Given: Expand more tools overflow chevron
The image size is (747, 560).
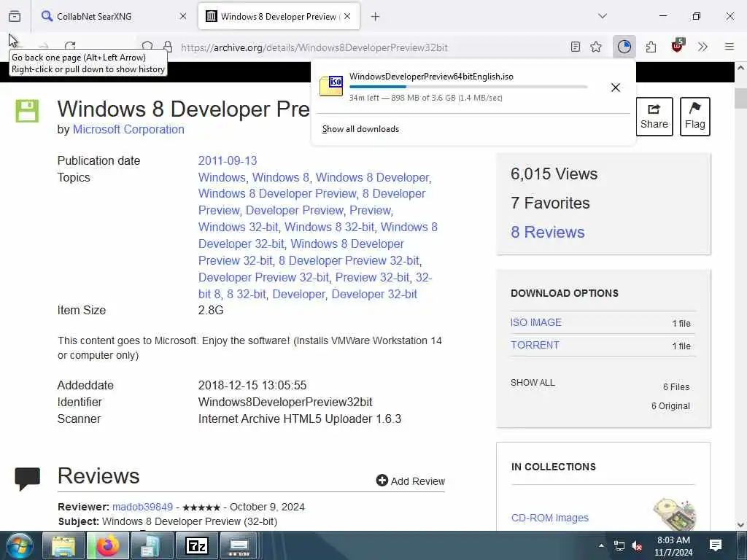Looking at the screenshot, I should click(703, 47).
